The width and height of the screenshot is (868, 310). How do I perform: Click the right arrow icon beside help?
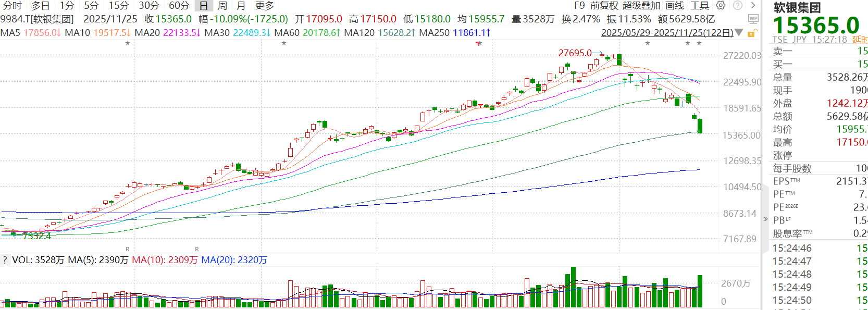753,6
